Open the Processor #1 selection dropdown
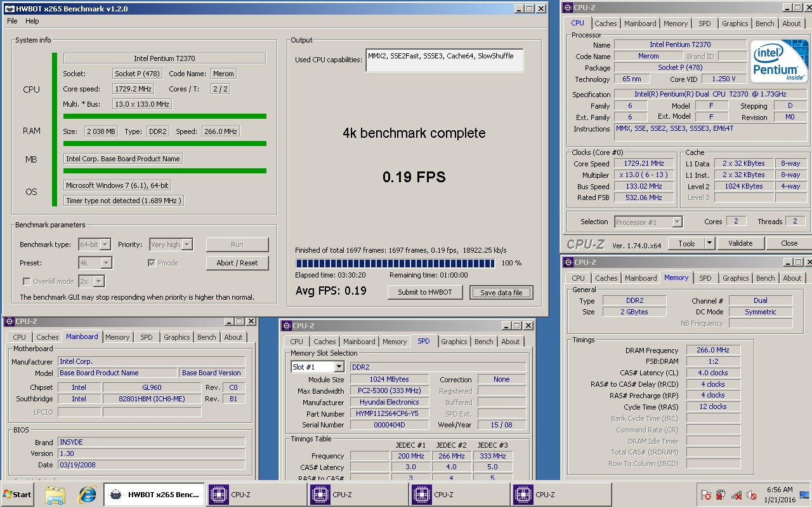The height and width of the screenshot is (508, 812). coord(648,222)
